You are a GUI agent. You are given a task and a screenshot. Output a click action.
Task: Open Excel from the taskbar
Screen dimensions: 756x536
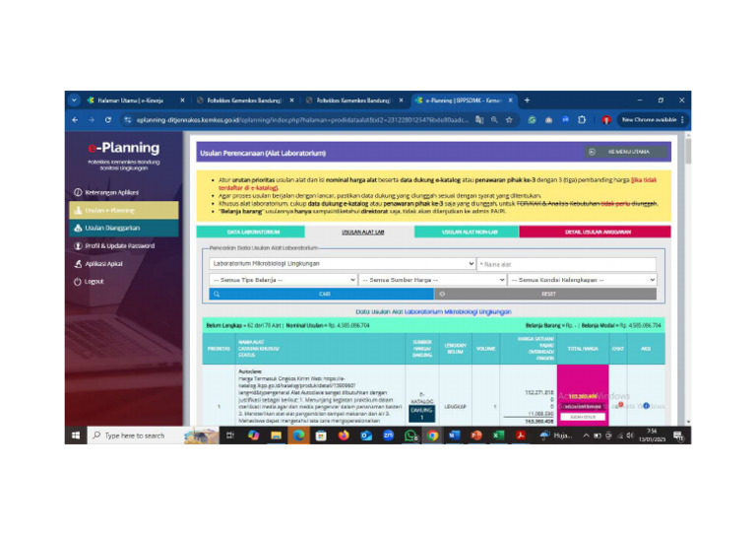498,435
